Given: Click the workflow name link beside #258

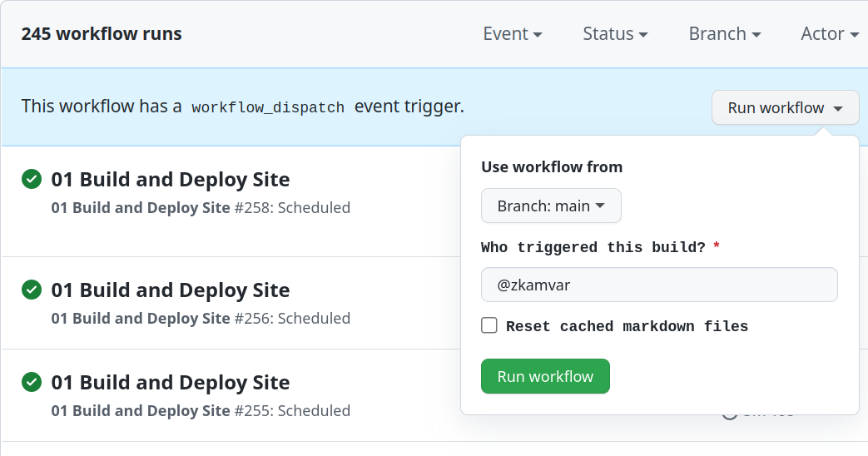Looking at the screenshot, I should point(141,207).
